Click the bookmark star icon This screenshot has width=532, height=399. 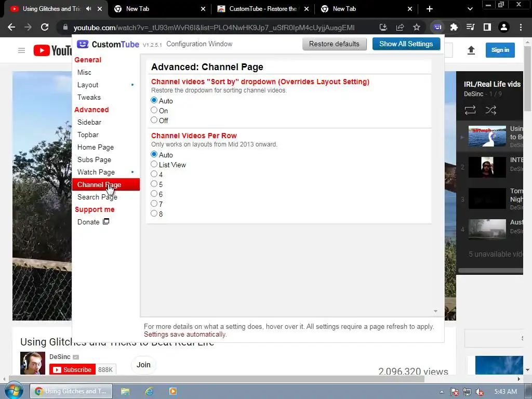417,27
